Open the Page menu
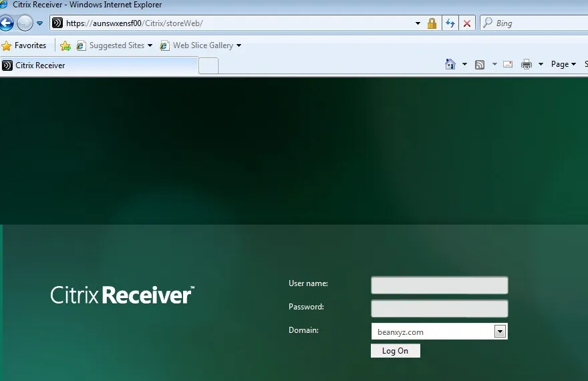Image resolution: width=588 pixels, height=381 pixels. (563, 64)
